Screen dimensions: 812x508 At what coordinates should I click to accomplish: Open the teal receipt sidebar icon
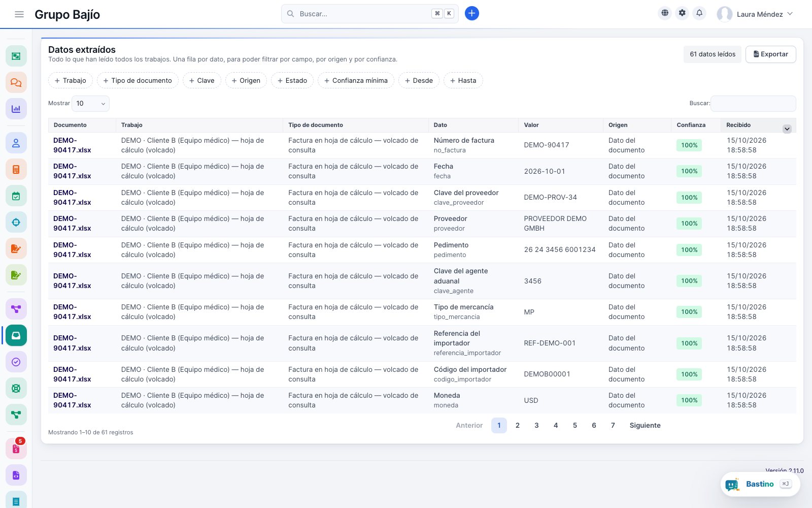[x=16, y=501]
